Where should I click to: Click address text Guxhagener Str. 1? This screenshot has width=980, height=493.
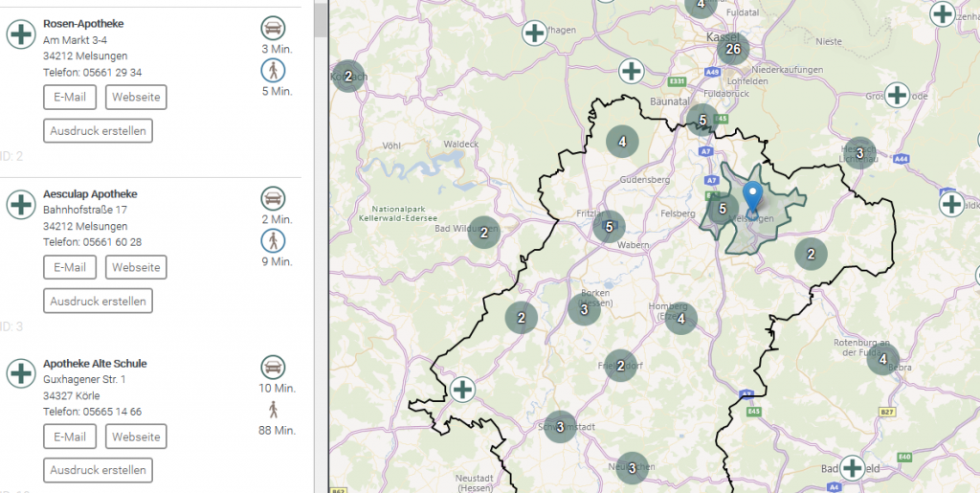[x=84, y=379]
